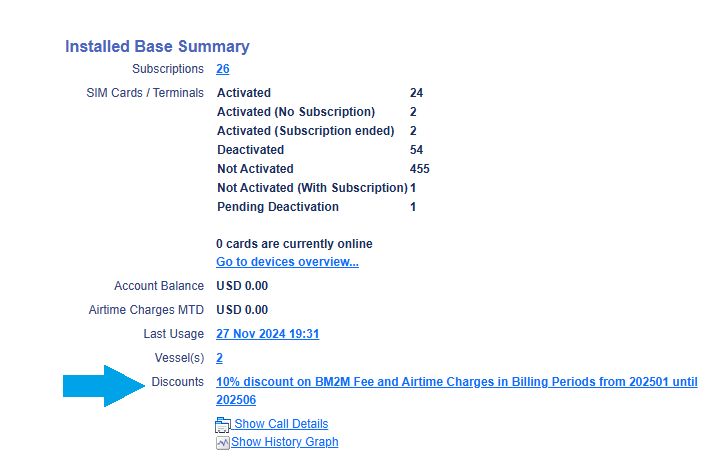Open the Subscriptions count link 26
714x475 pixels.
pos(222,69)
